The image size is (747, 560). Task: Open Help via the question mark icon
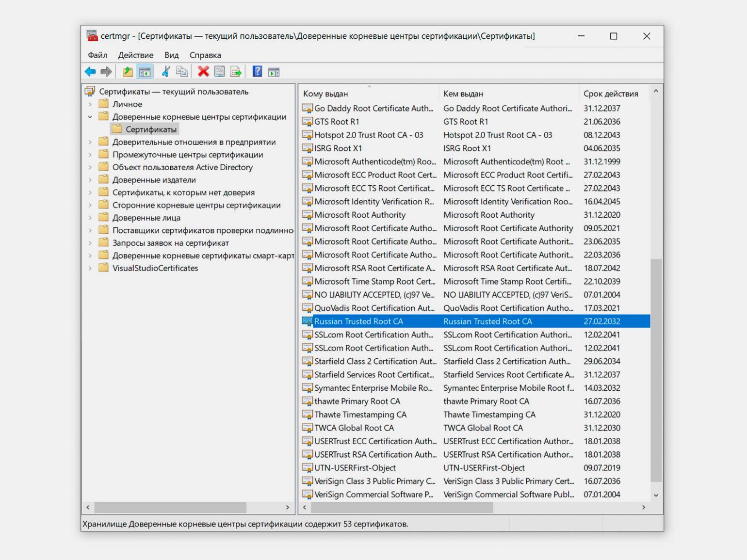pyautogui.click(x=258, y=72)
